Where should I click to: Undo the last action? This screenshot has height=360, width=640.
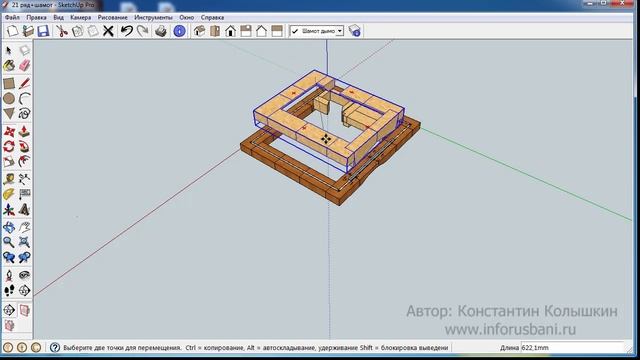[127, 31]
